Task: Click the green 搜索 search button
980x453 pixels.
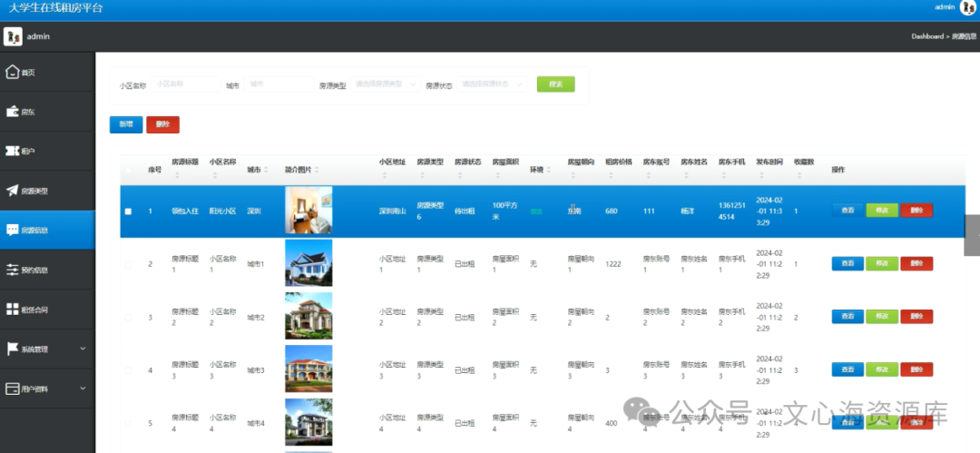Action: pos(555,84)
